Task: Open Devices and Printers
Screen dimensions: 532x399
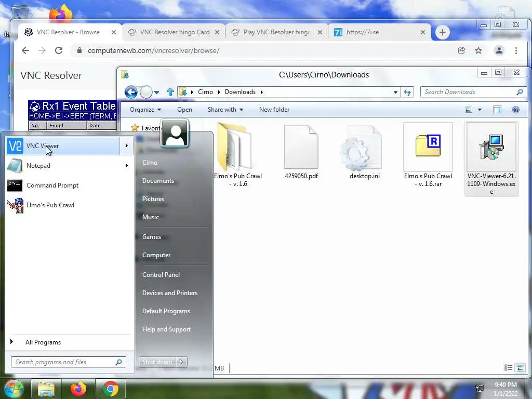Action: pyautogui.click(x=170, y=293)
